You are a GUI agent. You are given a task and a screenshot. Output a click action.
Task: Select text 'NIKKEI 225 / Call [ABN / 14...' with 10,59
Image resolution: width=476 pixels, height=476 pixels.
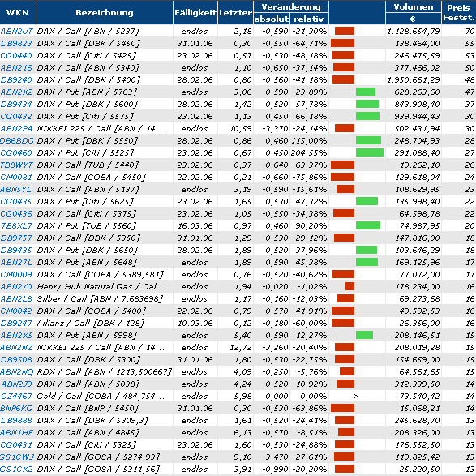pos(101,128)
